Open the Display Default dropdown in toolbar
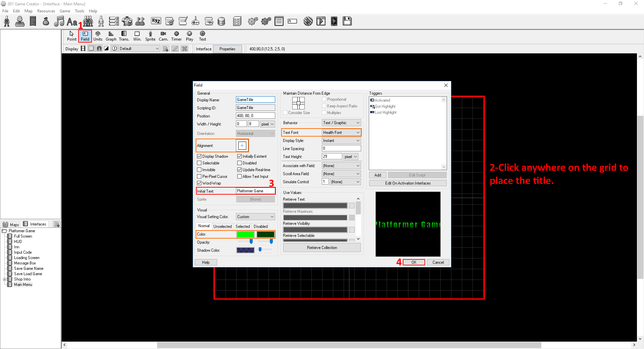Viewport: 644px width, 349px height. tap(139, 49)
